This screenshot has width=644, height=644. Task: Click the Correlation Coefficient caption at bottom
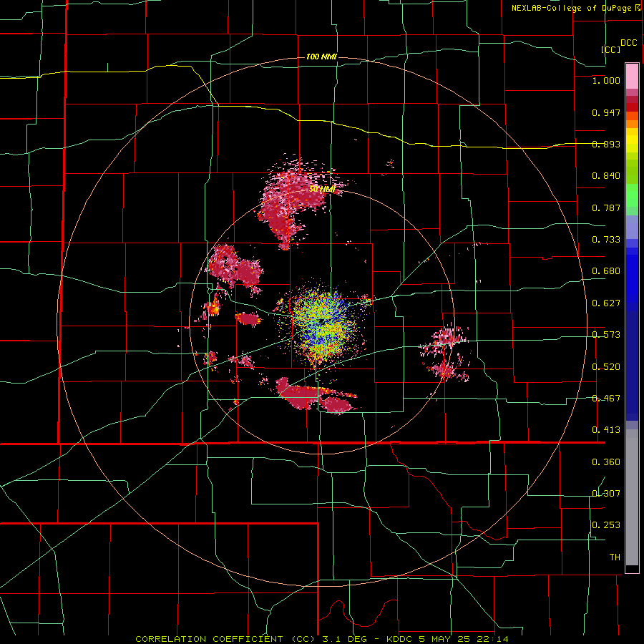point(321,639)
